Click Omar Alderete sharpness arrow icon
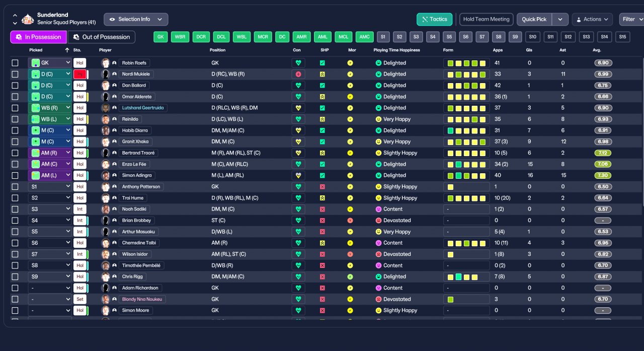 click(323, 97)
